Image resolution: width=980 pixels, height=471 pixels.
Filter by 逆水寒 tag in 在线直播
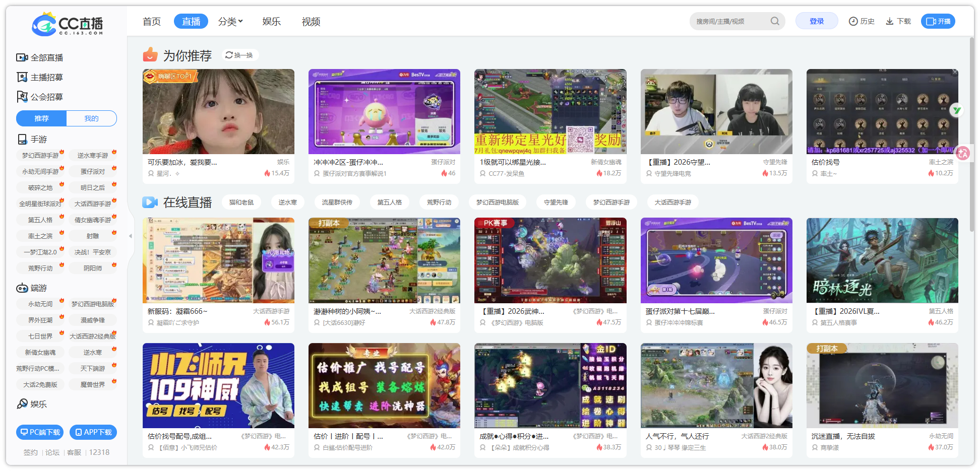coord(288,202)
